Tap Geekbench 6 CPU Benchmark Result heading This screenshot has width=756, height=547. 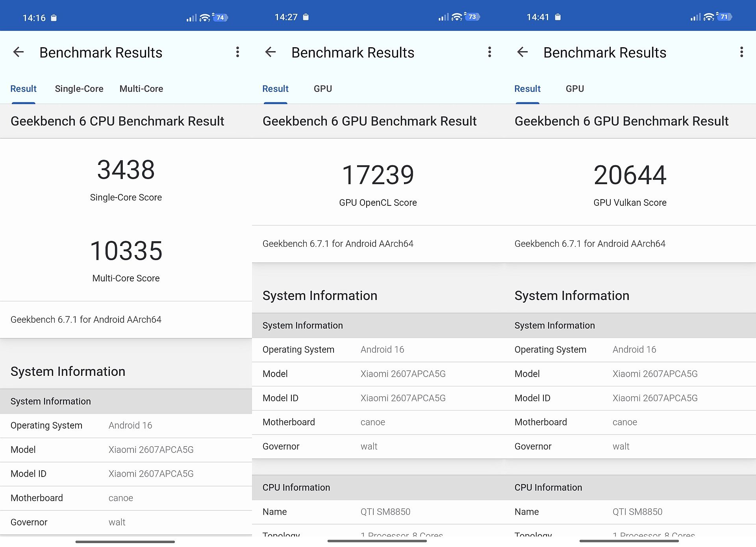[117, 121]
